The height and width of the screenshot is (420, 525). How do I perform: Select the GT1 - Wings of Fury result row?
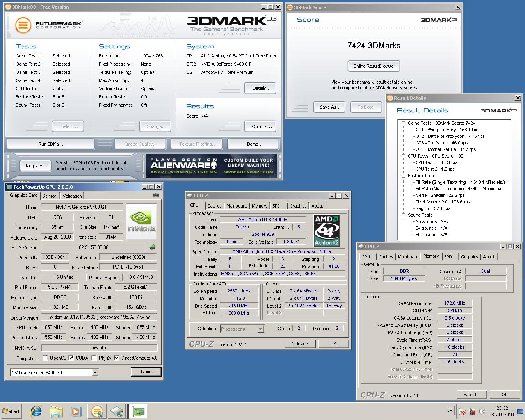click(447, 130)
